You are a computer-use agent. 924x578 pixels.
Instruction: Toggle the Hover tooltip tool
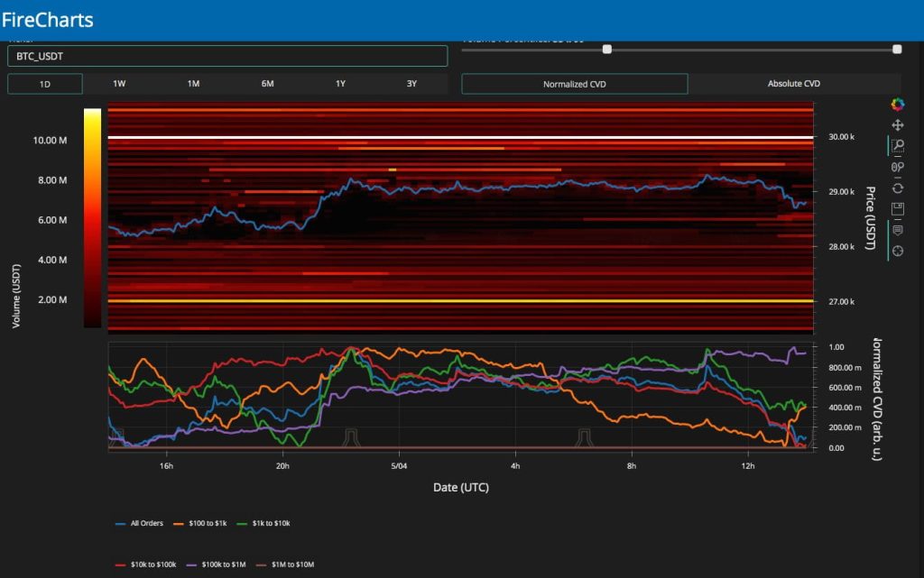(897, 230)
